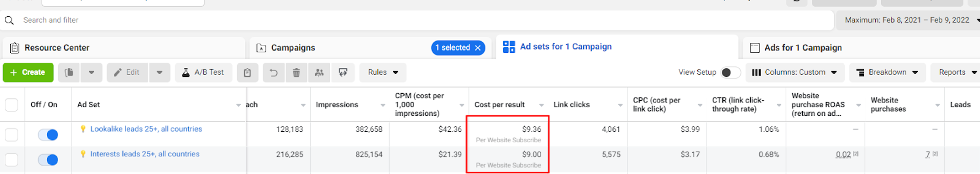This screenshot has height=174, width=980.
Task: Toggle off Lookalike leads ad set
Action: (48, 134)
